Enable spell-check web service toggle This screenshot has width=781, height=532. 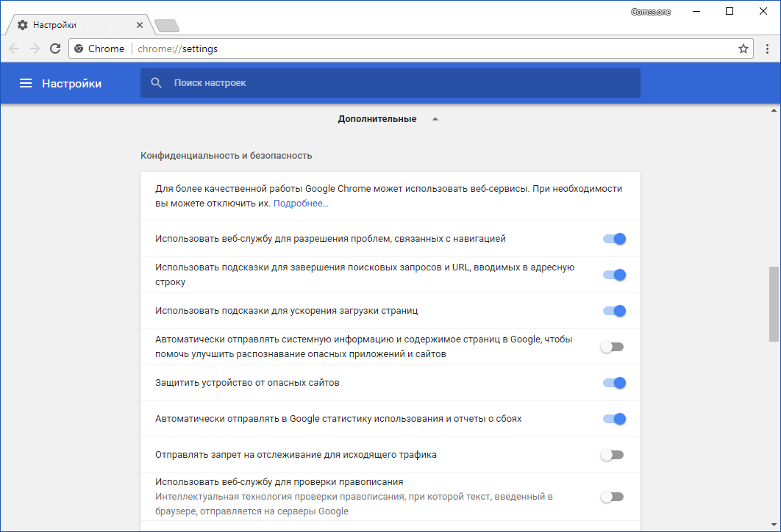(x=612, y=497)
